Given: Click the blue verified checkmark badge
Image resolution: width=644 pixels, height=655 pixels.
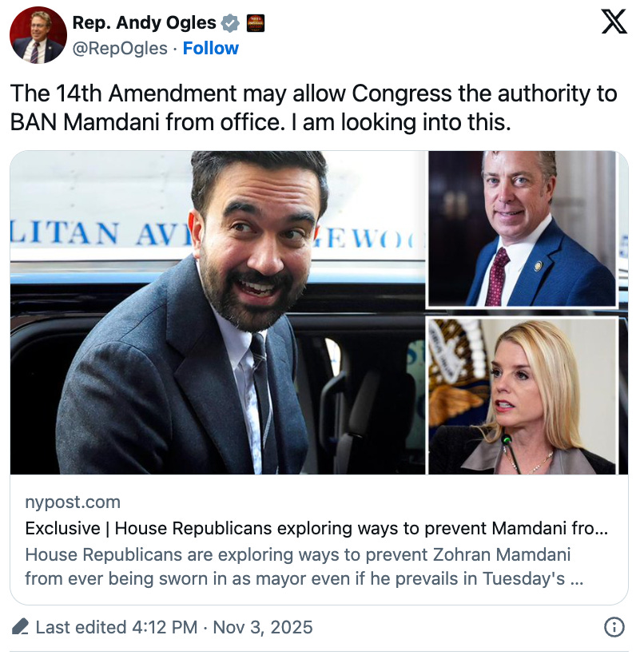Looking at the screenshot, I should 230,23.
